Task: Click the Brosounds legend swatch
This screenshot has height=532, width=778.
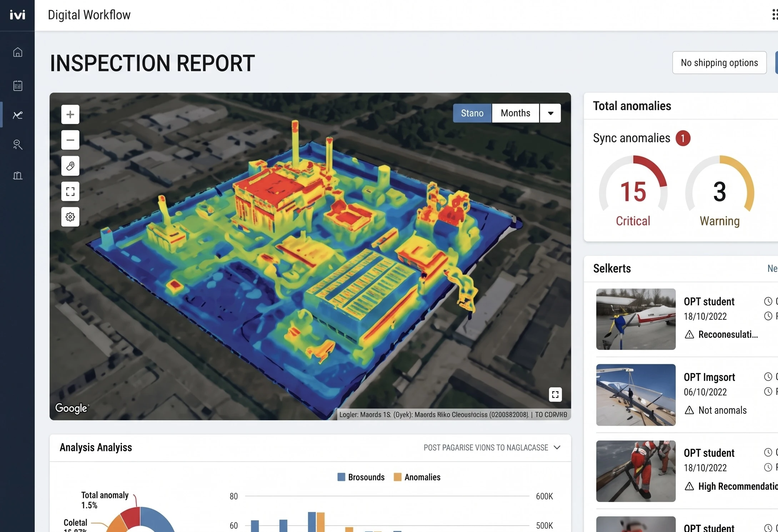Action: click(x=341, y=477)
